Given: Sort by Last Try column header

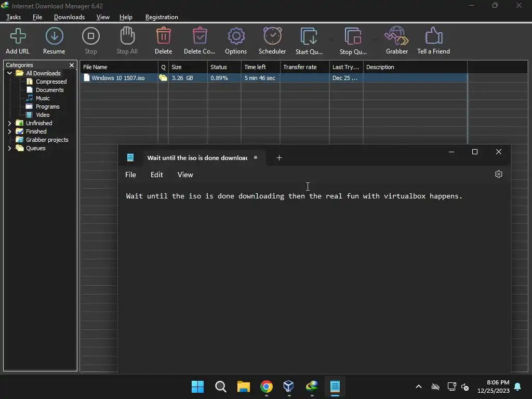Looking at the screenshot, I should tap(346, 67).
